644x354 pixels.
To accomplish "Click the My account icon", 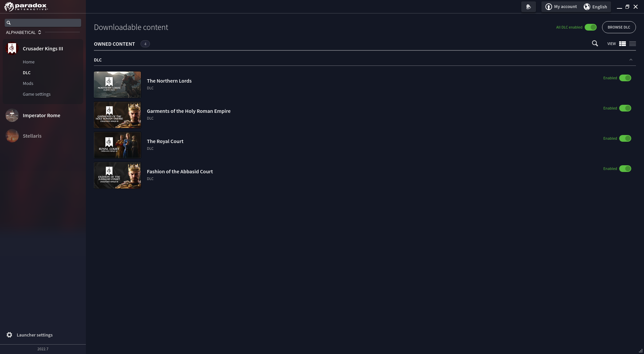I will [x=549, y=6].
